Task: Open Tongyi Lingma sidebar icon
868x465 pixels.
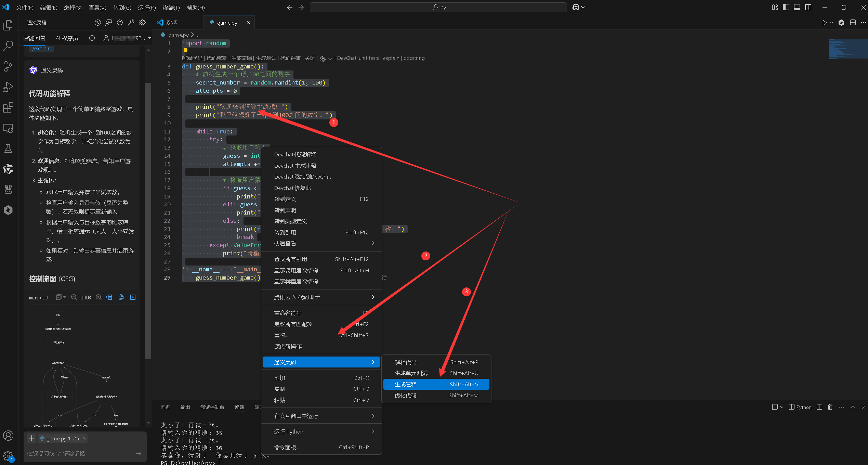Action: click(8, 169)
